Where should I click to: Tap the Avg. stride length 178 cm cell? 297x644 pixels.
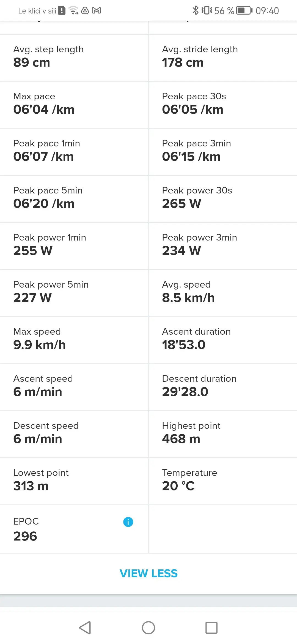[223, 58]
